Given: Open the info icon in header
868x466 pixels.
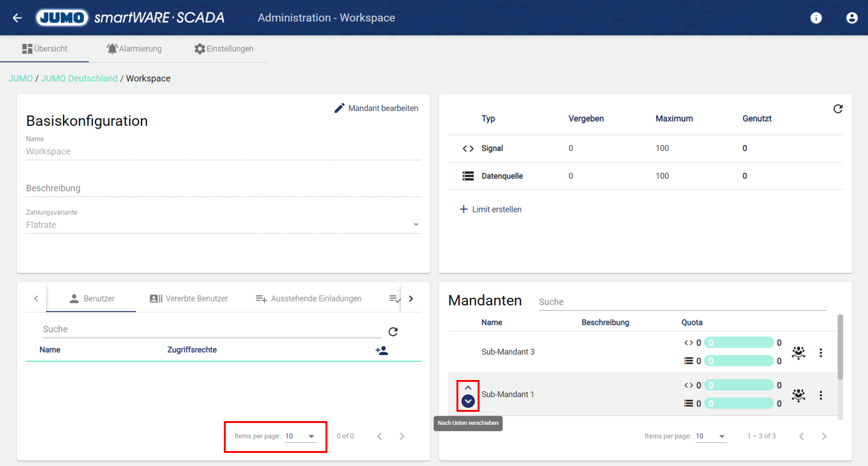Looking at the screenshot, I should (816, 18).
